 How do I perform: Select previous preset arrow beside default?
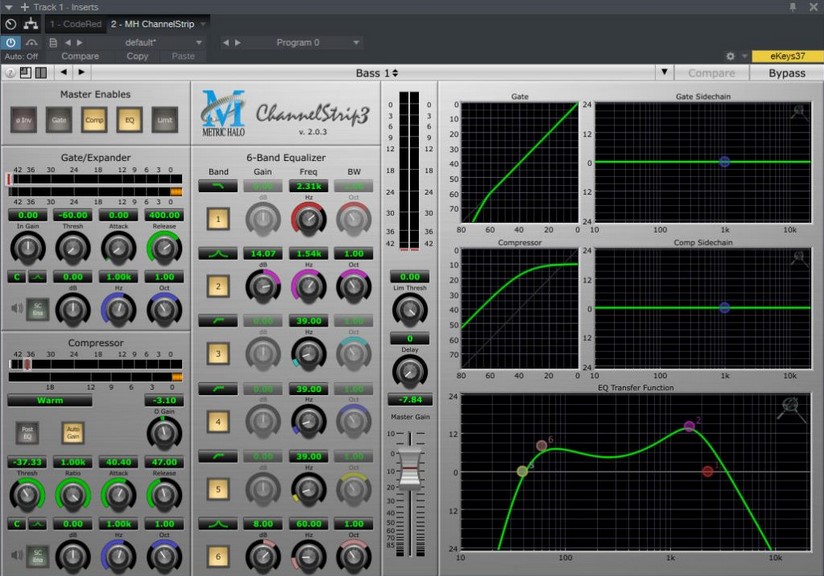(x=67, y=43)
